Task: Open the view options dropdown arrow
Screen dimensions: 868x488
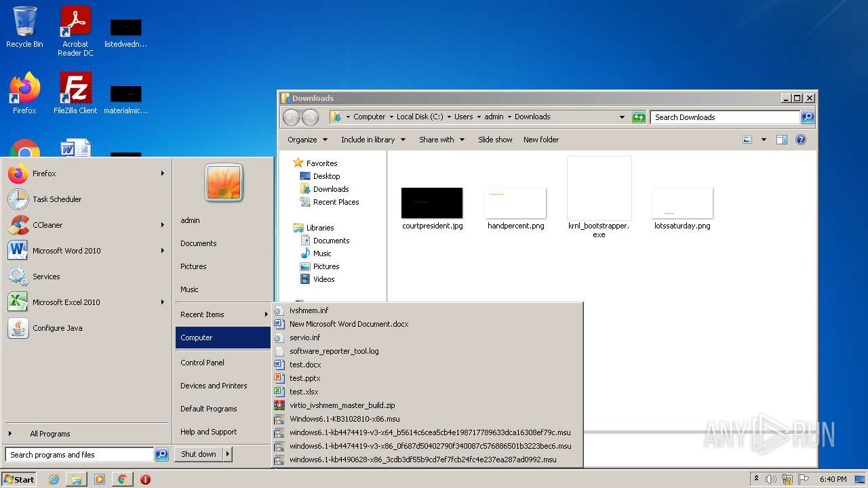Action: point(764,140)
